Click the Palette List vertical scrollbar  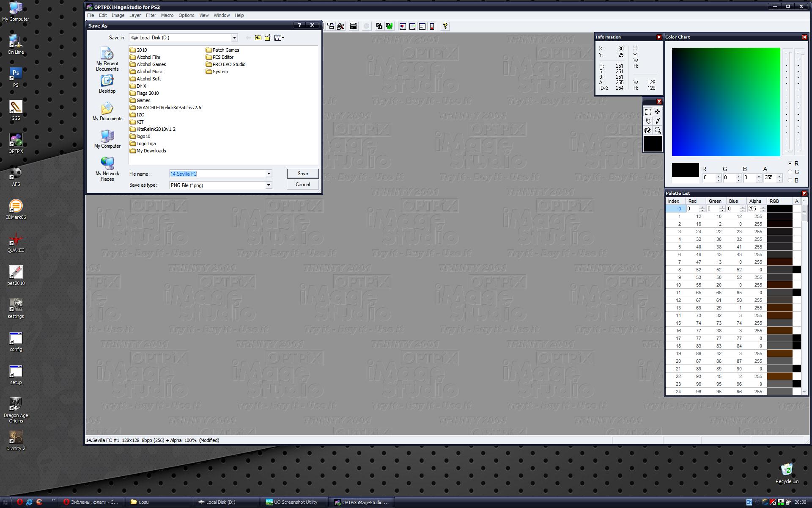click(804, 296)
